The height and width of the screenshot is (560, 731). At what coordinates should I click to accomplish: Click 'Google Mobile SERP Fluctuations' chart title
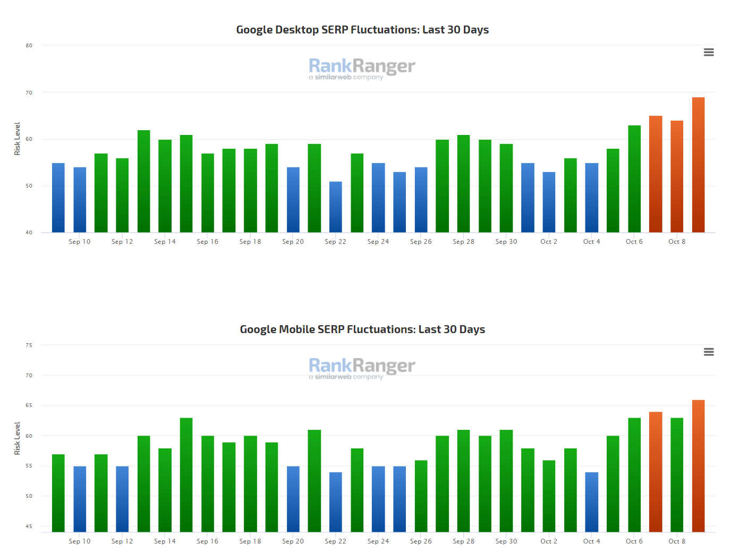click(x=362, y=329)
